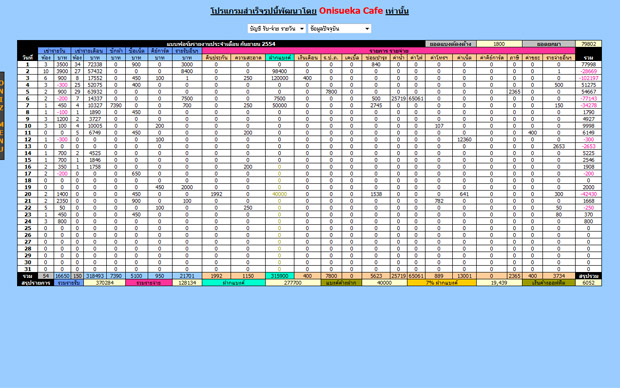The height and width of the screenshot is (388, 620).
Task: Expand the second dropdown beside account type
Action: [340, 28]
